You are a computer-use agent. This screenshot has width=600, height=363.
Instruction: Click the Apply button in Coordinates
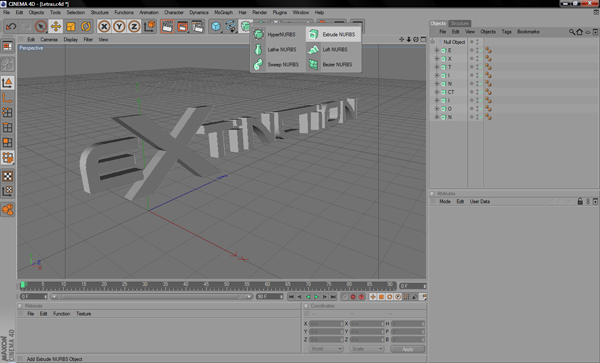click(x=408, y=349)
